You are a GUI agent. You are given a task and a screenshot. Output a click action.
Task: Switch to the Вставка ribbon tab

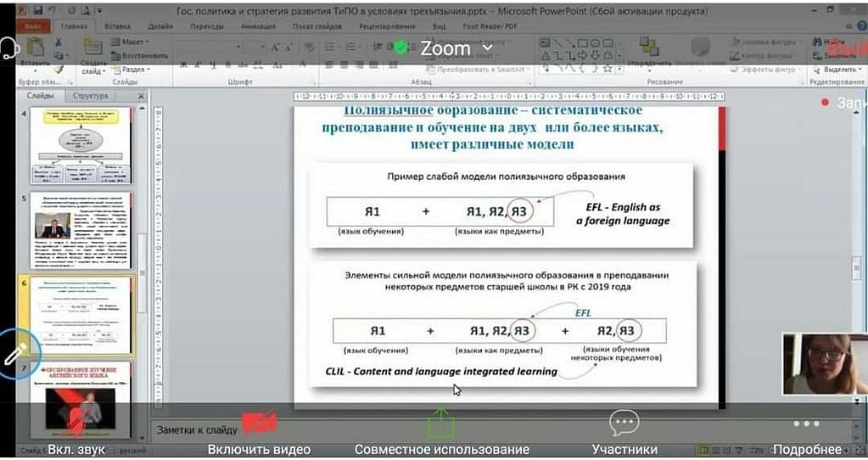click(x=117, y=25)
